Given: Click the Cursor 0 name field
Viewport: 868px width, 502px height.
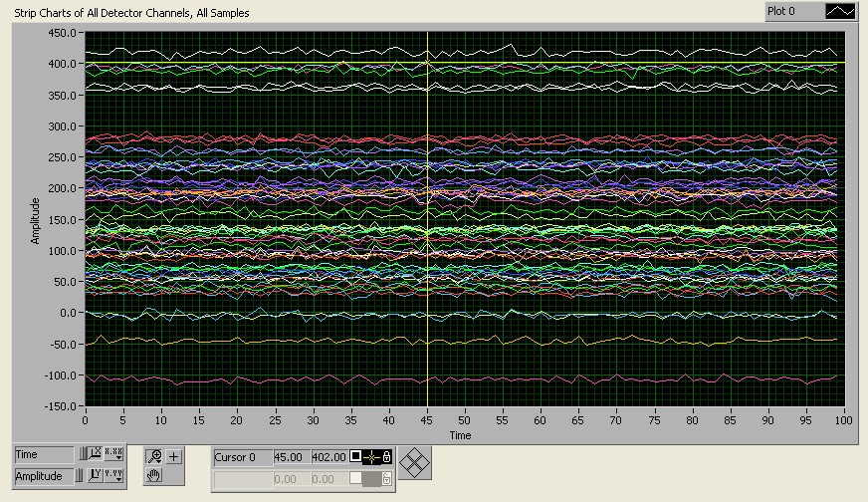Looking at the screenshot, I should click(243, 457).
